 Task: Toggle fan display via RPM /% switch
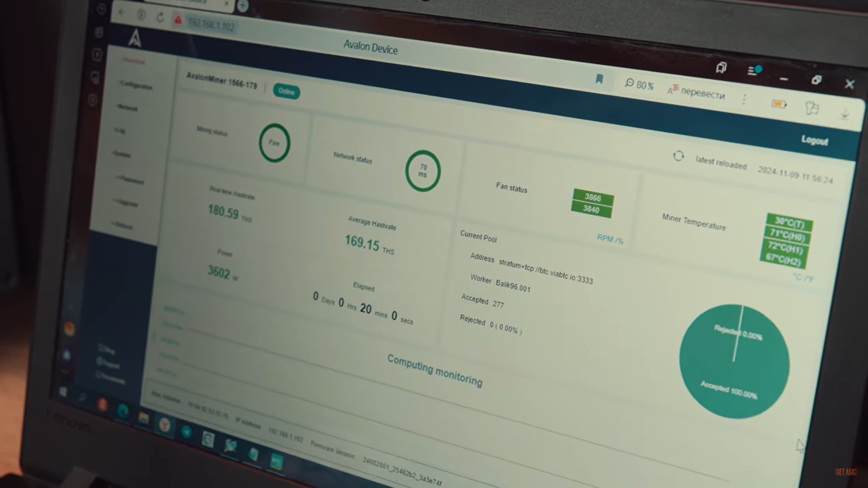point(610,239)
